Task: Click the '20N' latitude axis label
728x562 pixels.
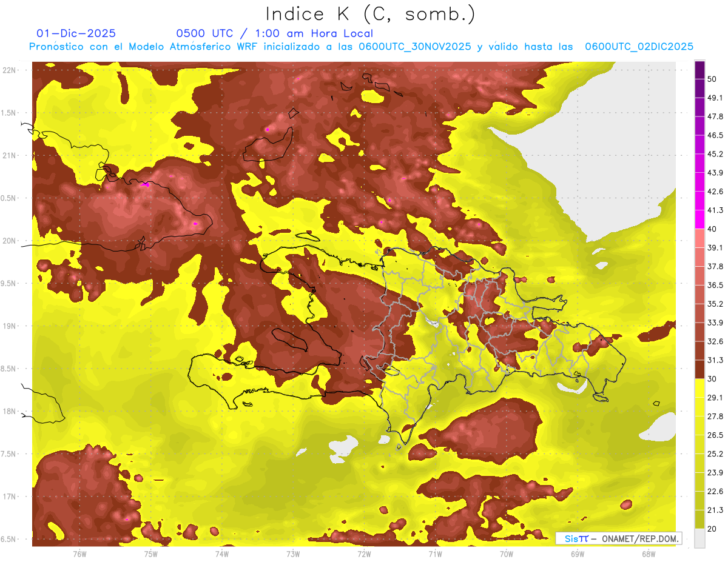Action: point(10,241)
